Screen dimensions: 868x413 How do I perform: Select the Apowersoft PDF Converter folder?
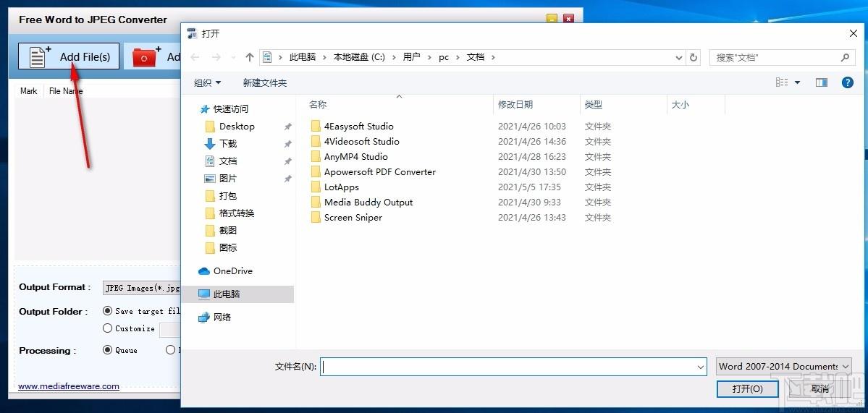pos(380,172)
